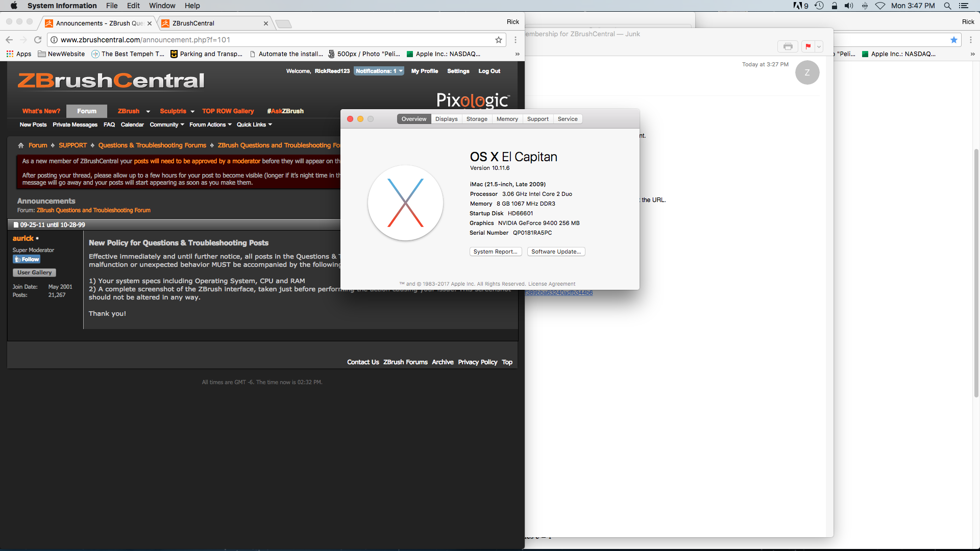Click the sender avatar Z in Mail

pos(807,72)
